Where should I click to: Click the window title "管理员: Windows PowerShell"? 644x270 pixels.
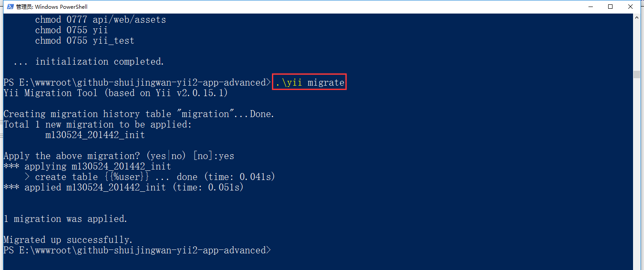pyautogui.click(x=52, y=7)
